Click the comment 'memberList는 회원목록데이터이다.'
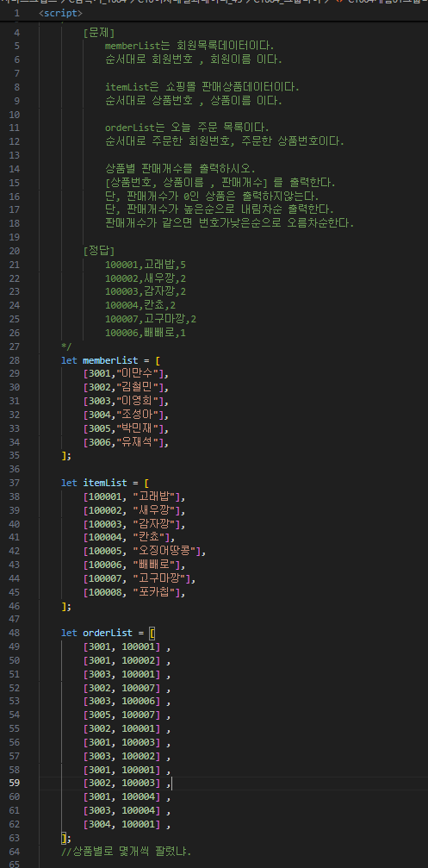 189,46
